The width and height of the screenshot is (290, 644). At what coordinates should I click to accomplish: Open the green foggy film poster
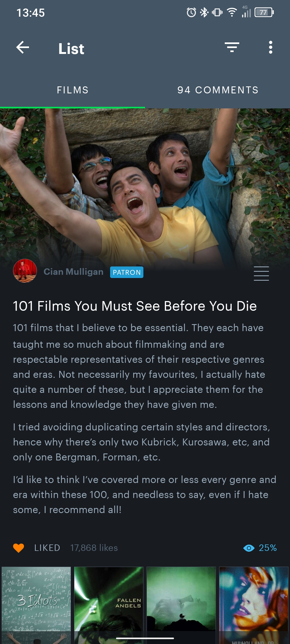click(x=181, y=605)
